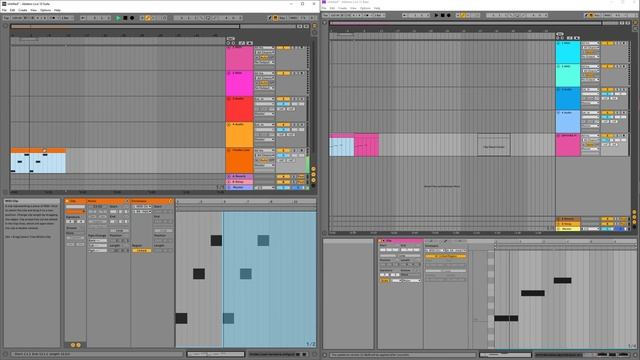The image size is (640, 360).
Task: Open View menu in left window
Action: pos(33,10)
